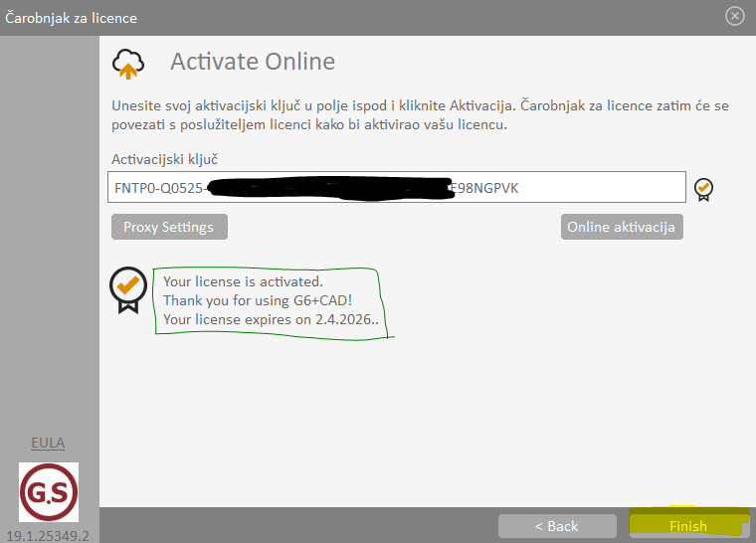This screenshot has height=543, width=756.
Task: Open Proxy Settings
Action: [169, 227]
